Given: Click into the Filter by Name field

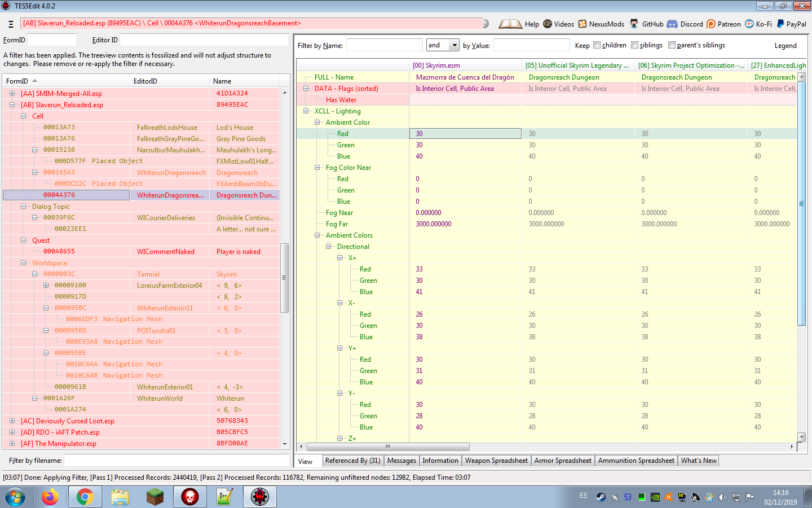Looking at the screenshot, I should click(384, 45).
